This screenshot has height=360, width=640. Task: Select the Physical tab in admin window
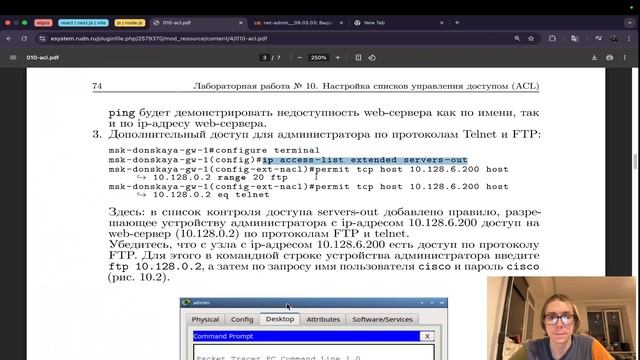point(205,319)
